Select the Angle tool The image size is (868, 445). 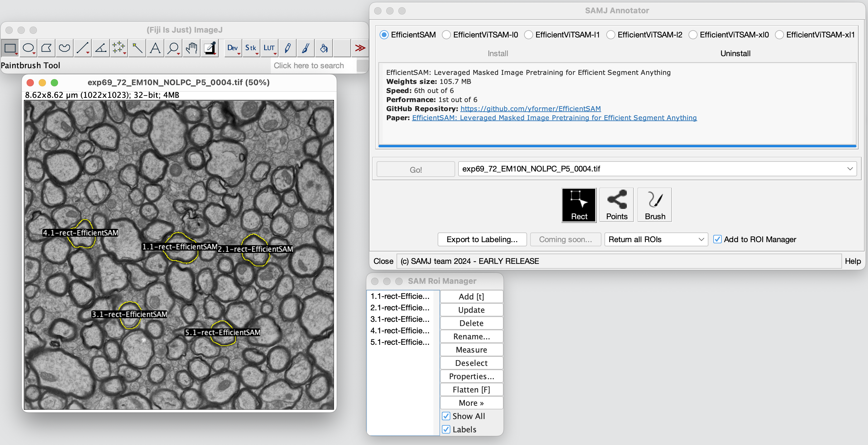[x=101, y=48]
